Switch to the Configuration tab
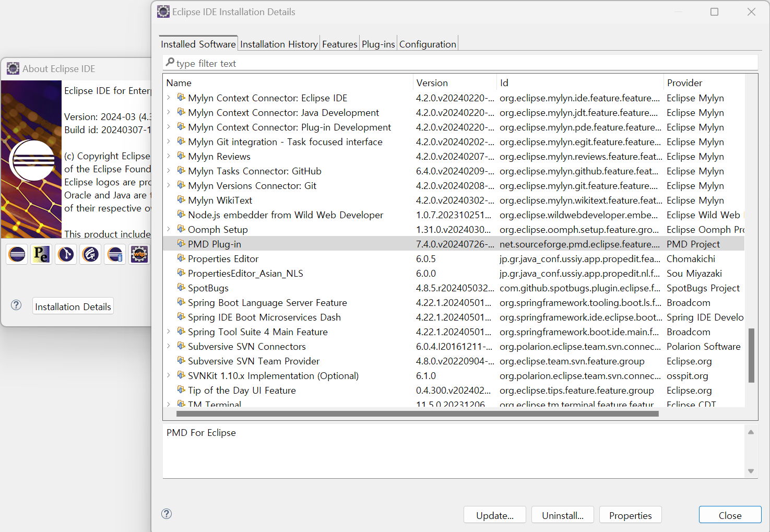Image resolution: width=770 pixels, height=532 pixels. coord(428,44)
